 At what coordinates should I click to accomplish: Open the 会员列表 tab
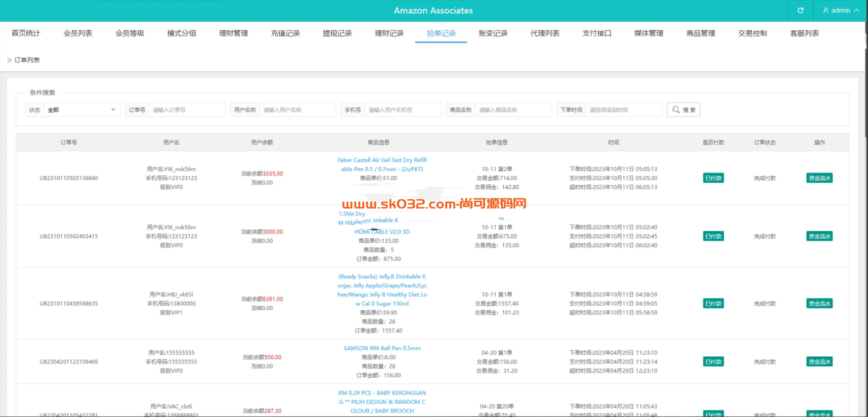(78, 33)
